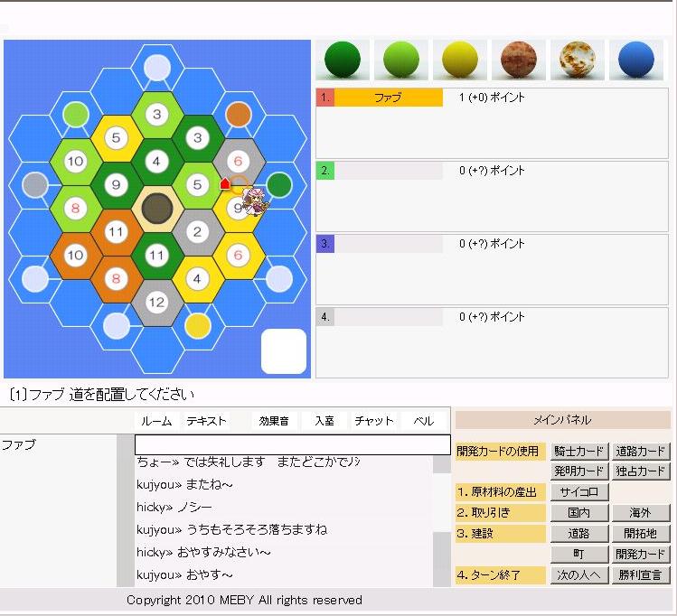The height and width of the screenshot is (616, 677).
Task: Click the dark green harbor circle on the right
Action: (279, 184)
